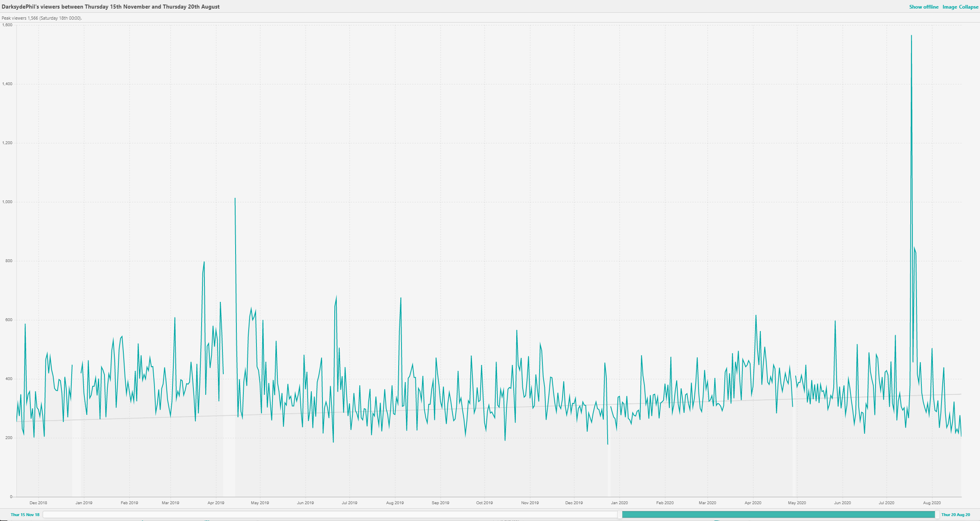Click the Dec 2019 x-axis label
Image resolution: width=980 pixels, height=521 pixels.
tap(574, 503)
